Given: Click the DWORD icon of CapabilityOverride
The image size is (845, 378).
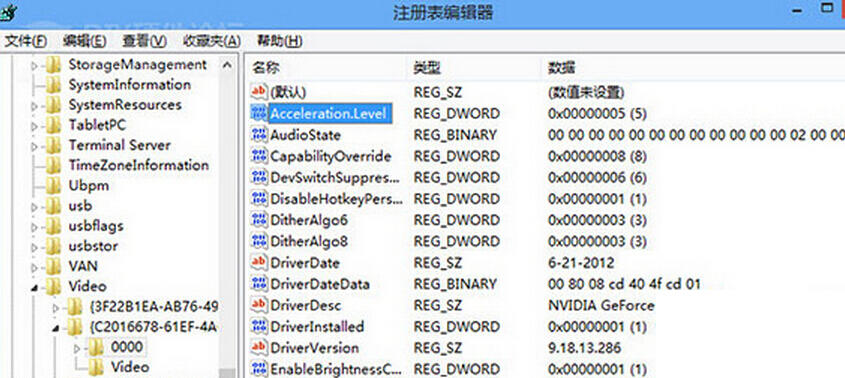Looking at the screenshot, I should [x=260, y=156].
